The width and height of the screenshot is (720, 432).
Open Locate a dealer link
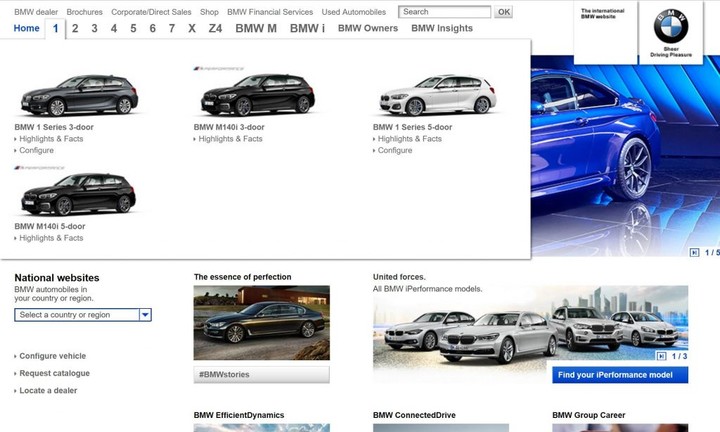[x=48, y=391]
